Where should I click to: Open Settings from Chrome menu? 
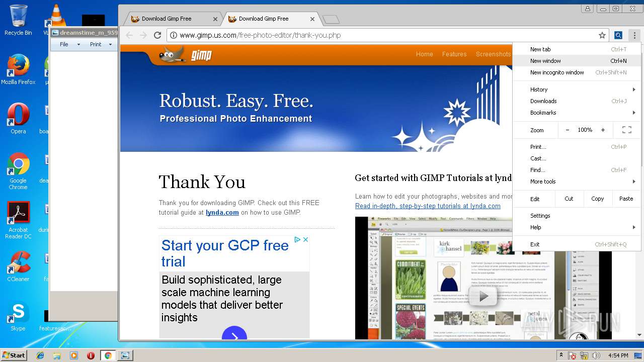[577, 216]
